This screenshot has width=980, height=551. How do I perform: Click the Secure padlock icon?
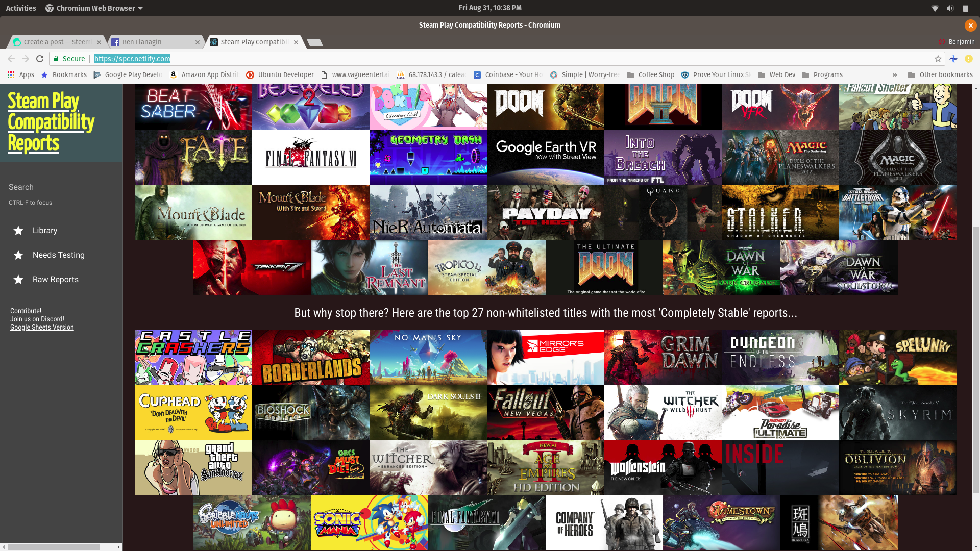56,59
